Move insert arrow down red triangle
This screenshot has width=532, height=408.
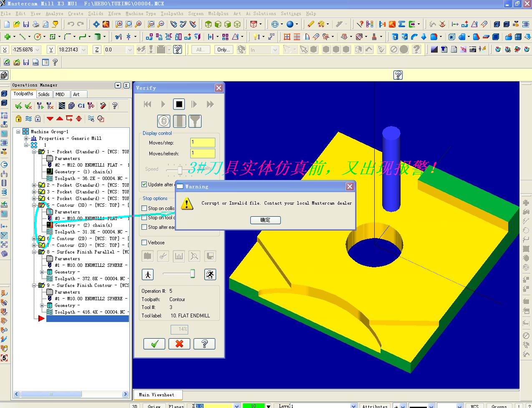(50, 119)
